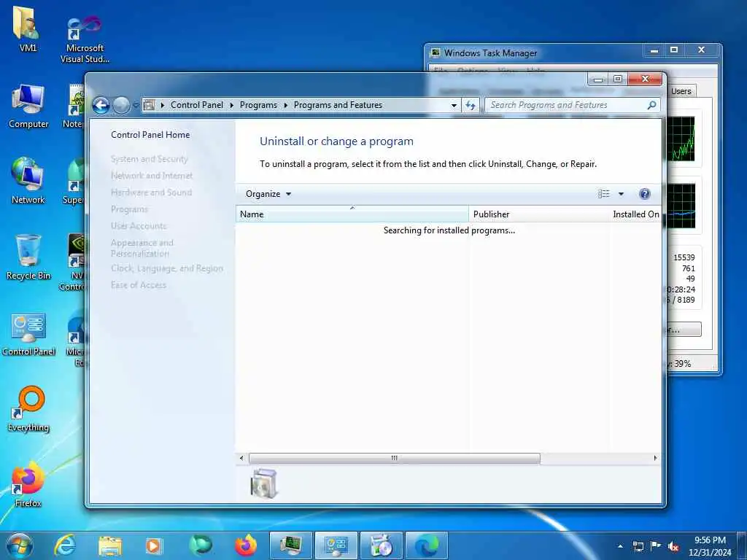Sort the list by Installed On column

[x=635, y=214]
